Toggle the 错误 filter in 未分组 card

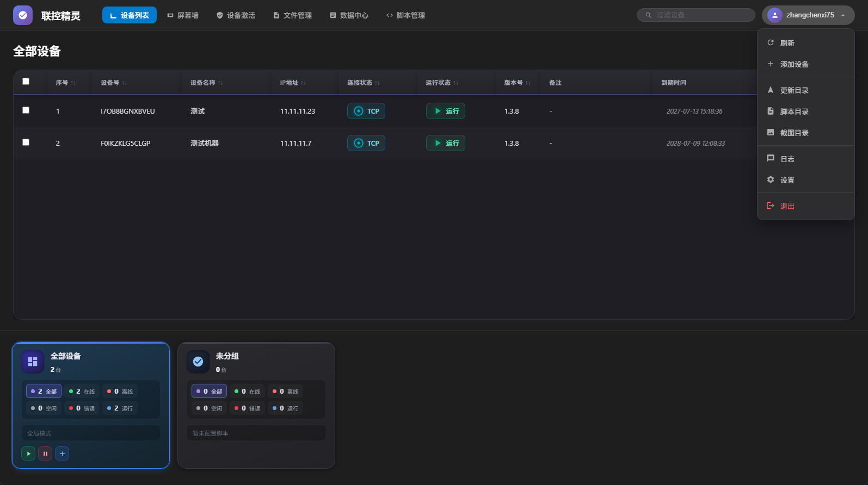[247, 408]
